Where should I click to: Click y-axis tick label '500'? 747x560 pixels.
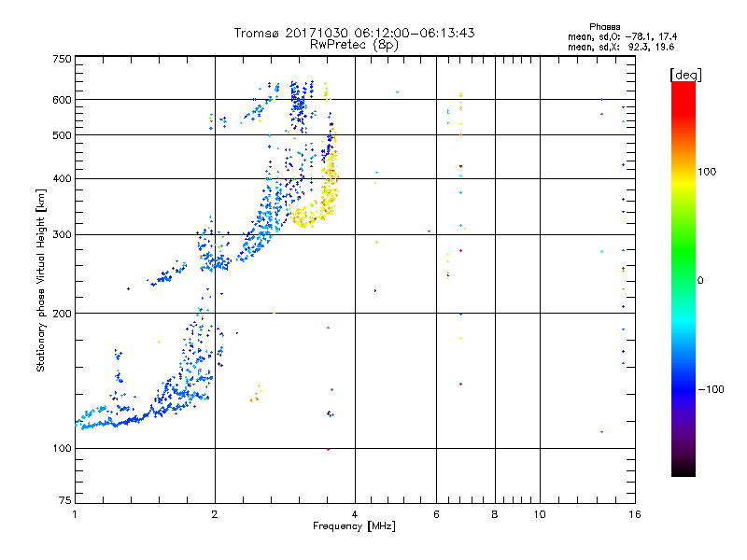(62, 135)
